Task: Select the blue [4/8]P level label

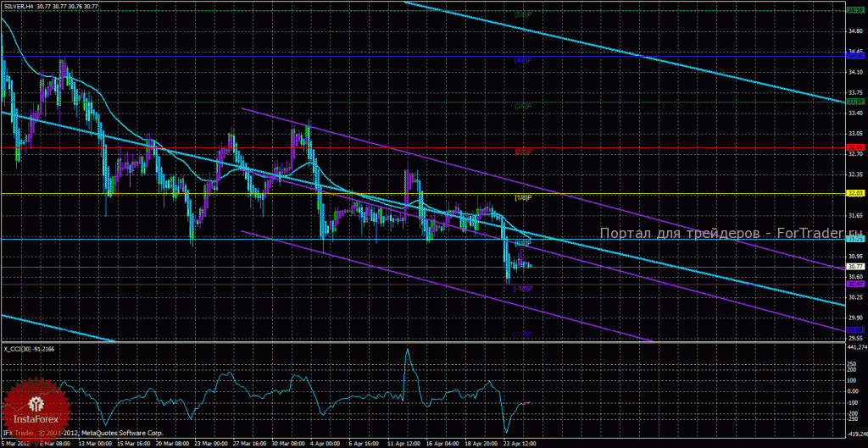Action: (x=523, y=60)
